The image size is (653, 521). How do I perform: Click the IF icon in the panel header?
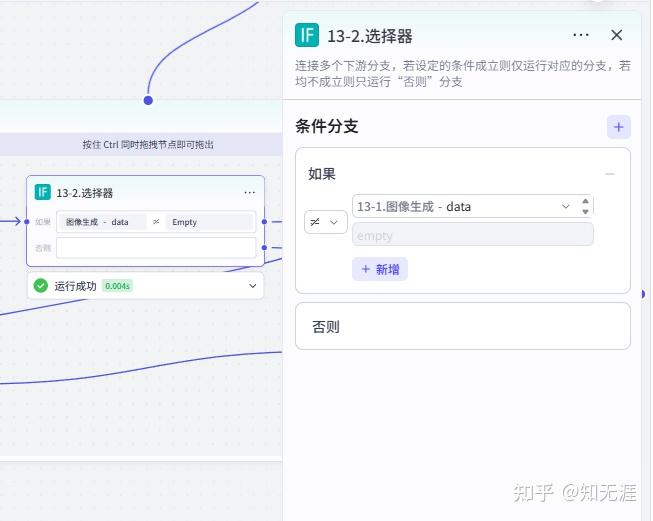pyautogui.click(x=307, y=35)
